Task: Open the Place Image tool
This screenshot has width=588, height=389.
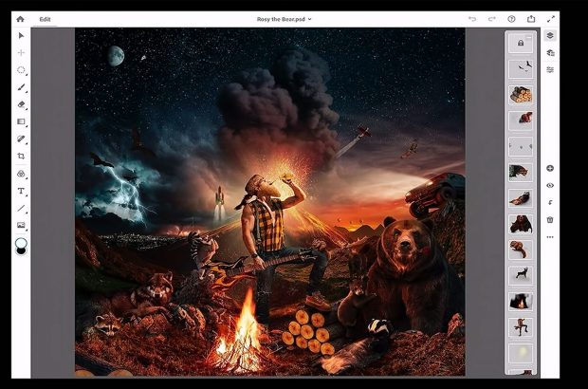Action: pyautogui.click(x=22, y=225)
